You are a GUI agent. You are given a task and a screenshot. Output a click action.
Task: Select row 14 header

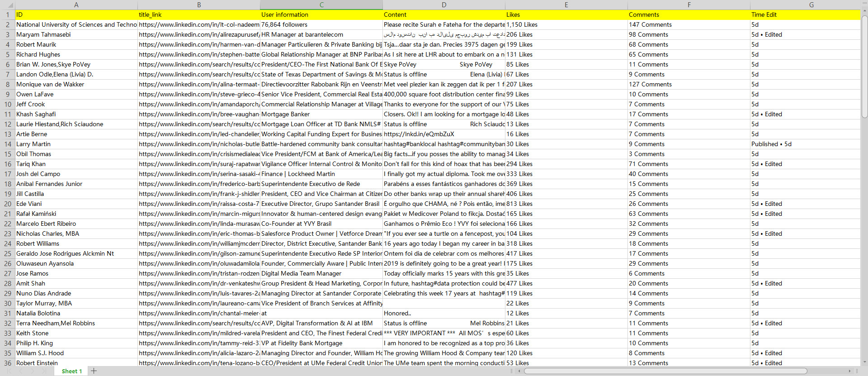(8, 144)
